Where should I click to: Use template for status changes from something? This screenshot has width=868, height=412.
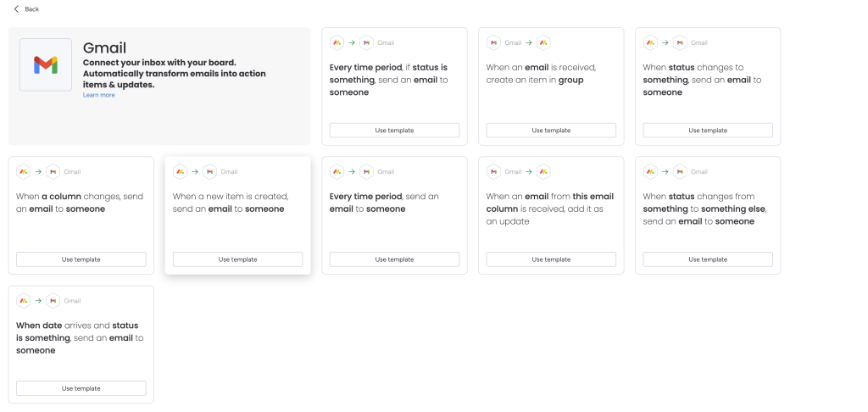click(708, 259)
